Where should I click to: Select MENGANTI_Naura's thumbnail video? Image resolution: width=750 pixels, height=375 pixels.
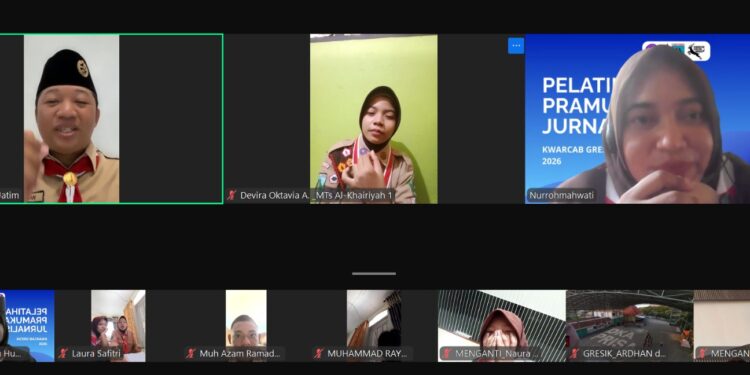coord(502,326)
